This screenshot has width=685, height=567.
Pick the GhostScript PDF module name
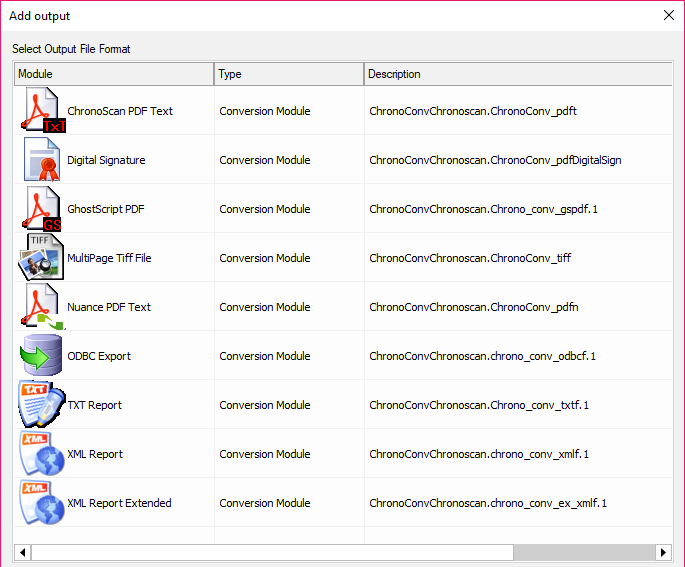point(106,209)
